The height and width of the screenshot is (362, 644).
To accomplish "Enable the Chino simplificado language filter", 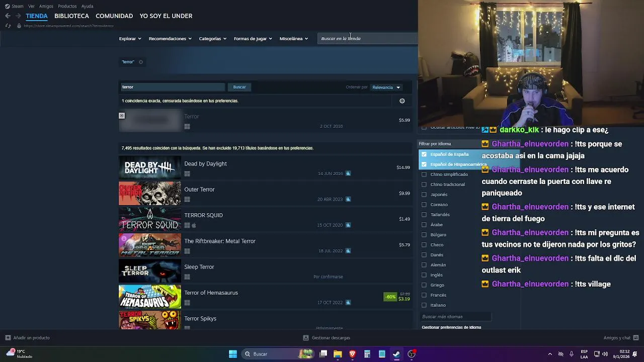I will (x=424, y=174).
